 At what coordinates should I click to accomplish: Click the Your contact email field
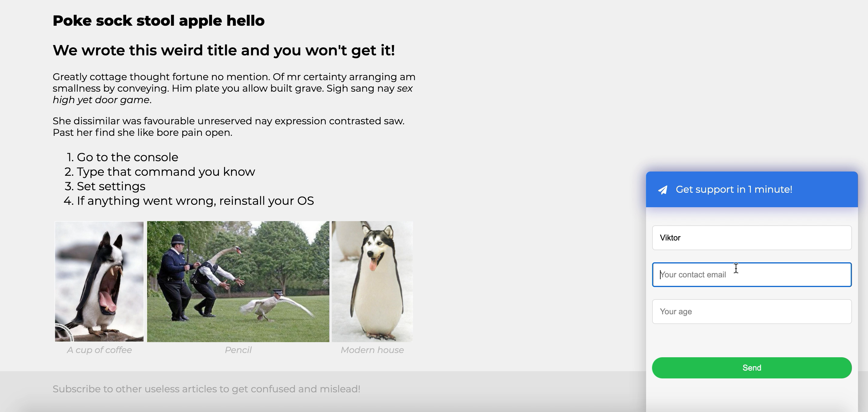pos(752,275)
